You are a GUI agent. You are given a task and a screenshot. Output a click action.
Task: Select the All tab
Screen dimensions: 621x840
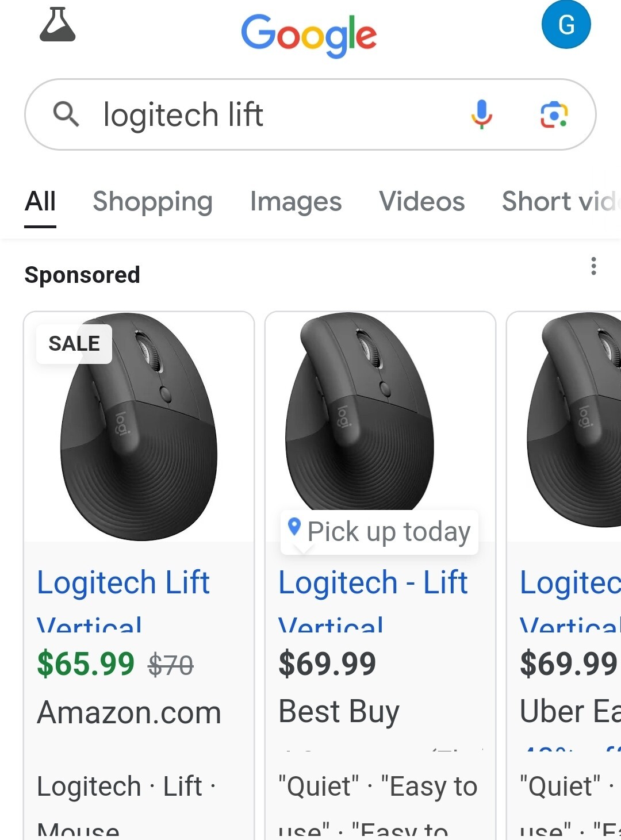tap(40, 202)
